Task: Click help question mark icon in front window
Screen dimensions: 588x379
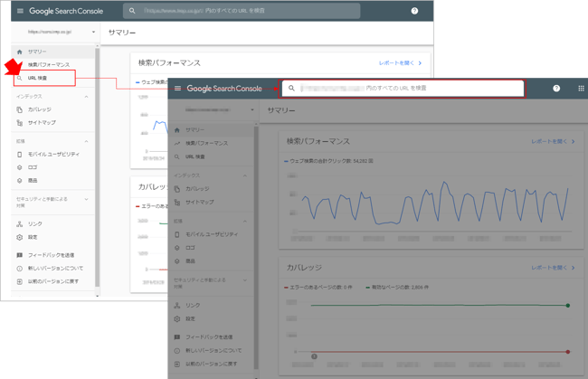Action: click(x=556, y=89)
